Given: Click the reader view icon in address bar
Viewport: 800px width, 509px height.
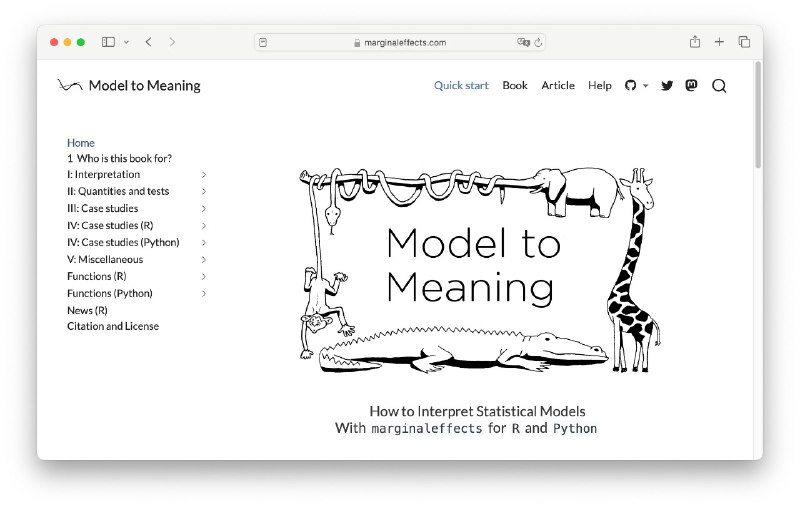Looking at the screenshot, I should [263, 42].
